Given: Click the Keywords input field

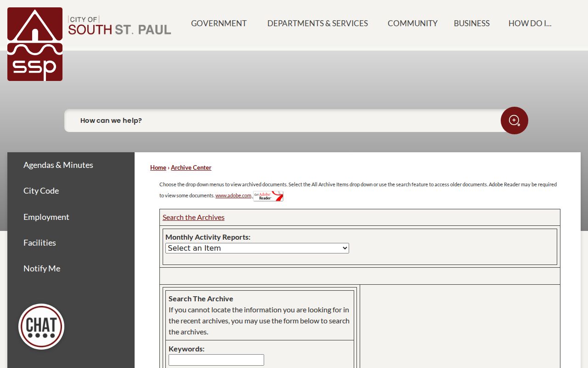Looking at the screenshot, I should point(216,360).
